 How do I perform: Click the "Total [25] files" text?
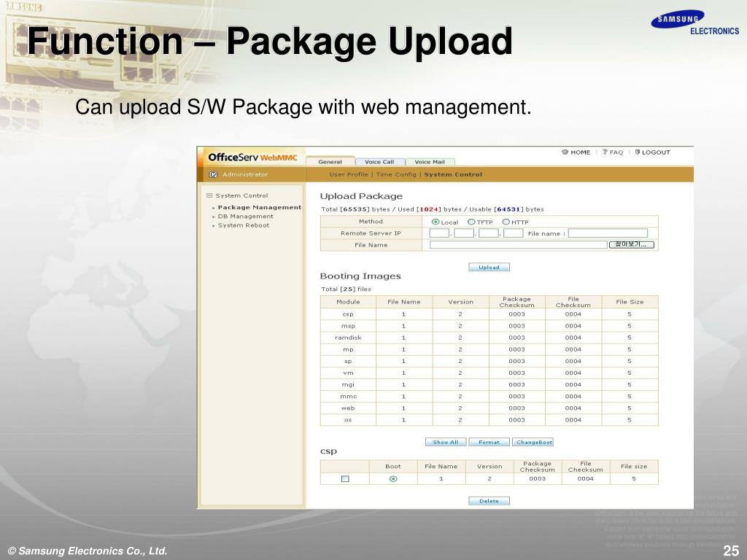[x=346, y=289]
